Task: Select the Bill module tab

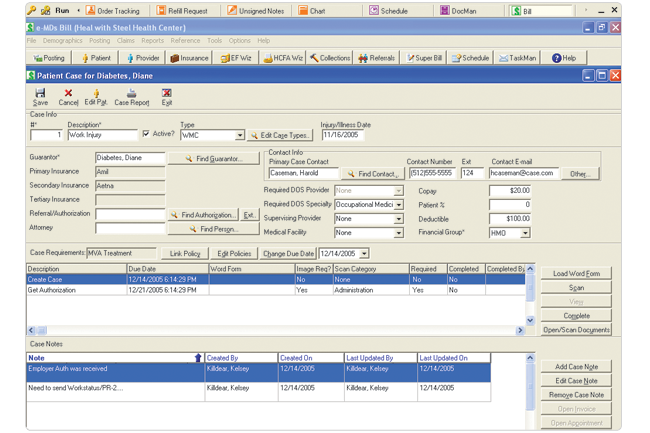Action: 540,11
